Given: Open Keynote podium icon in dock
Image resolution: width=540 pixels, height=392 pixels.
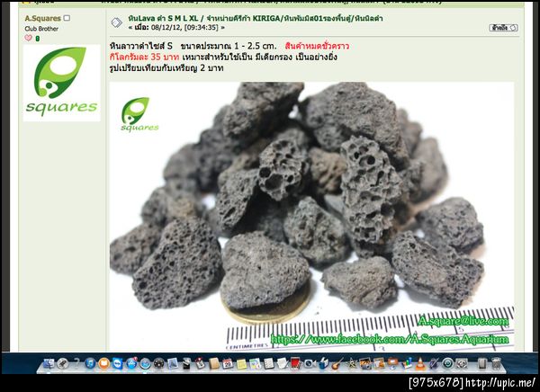Looking at the screenshot, I should point(393,363).
